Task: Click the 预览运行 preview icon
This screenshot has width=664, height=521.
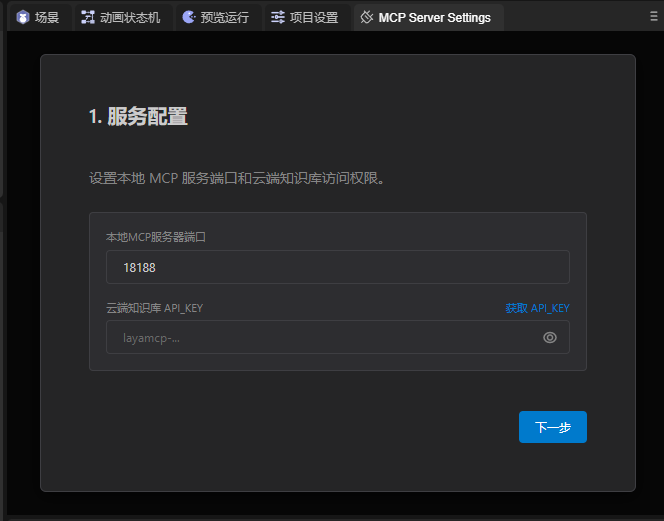Action: click(x=188, y=17)
